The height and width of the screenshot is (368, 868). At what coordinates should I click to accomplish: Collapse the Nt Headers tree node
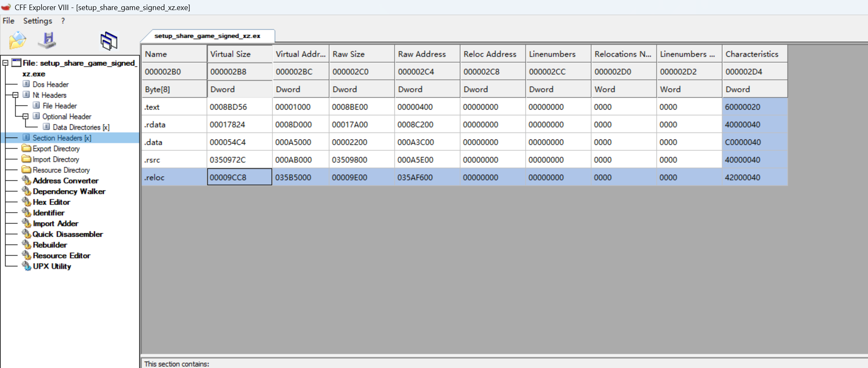(x=16, y=95)
